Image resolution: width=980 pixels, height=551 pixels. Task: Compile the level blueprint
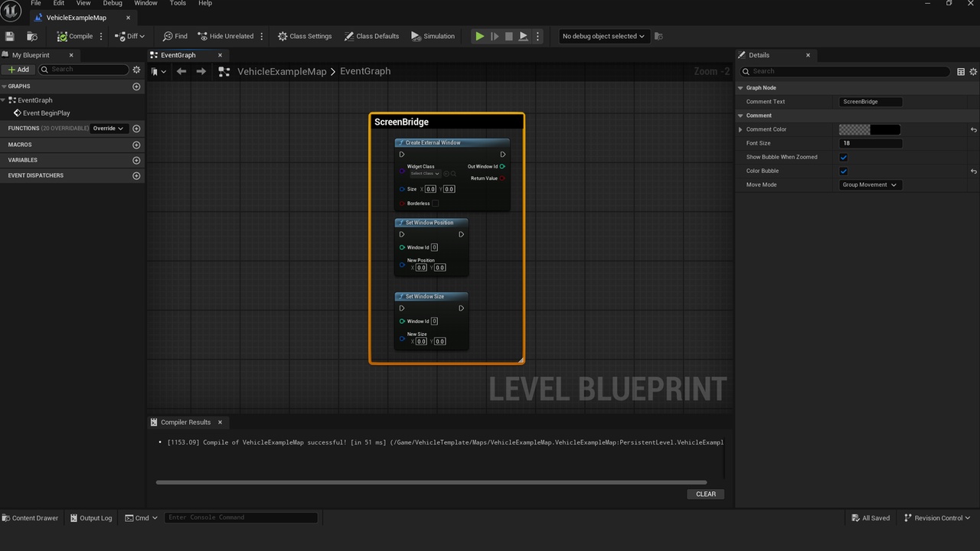point(75,36)
